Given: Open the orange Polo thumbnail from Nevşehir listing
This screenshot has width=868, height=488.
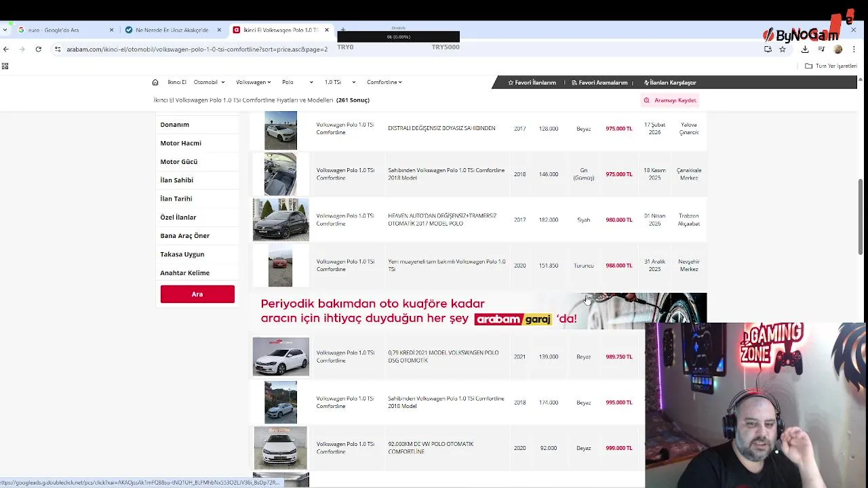Looking at the screenshot, I should click(x=280, y=266).
